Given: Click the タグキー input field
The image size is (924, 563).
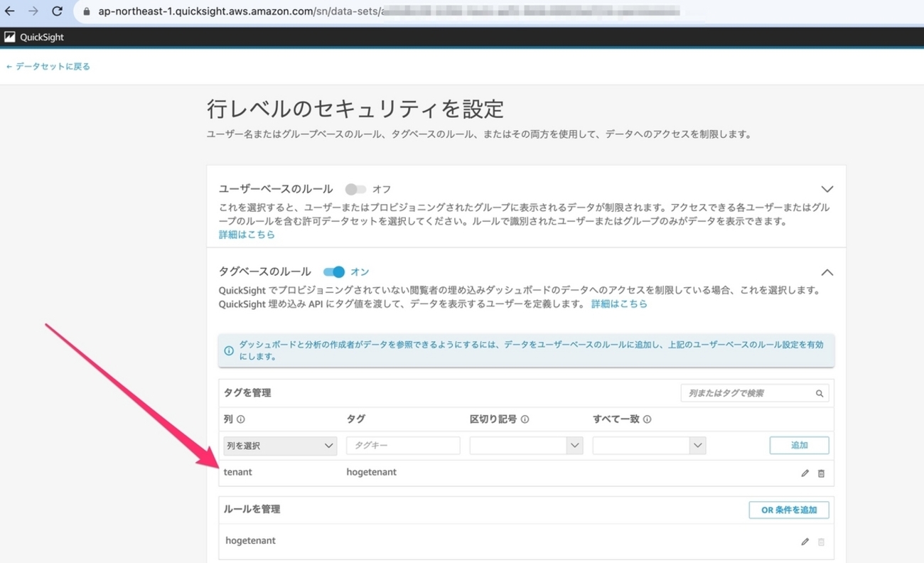Looking at the screenshot, I should pos(403,446).
